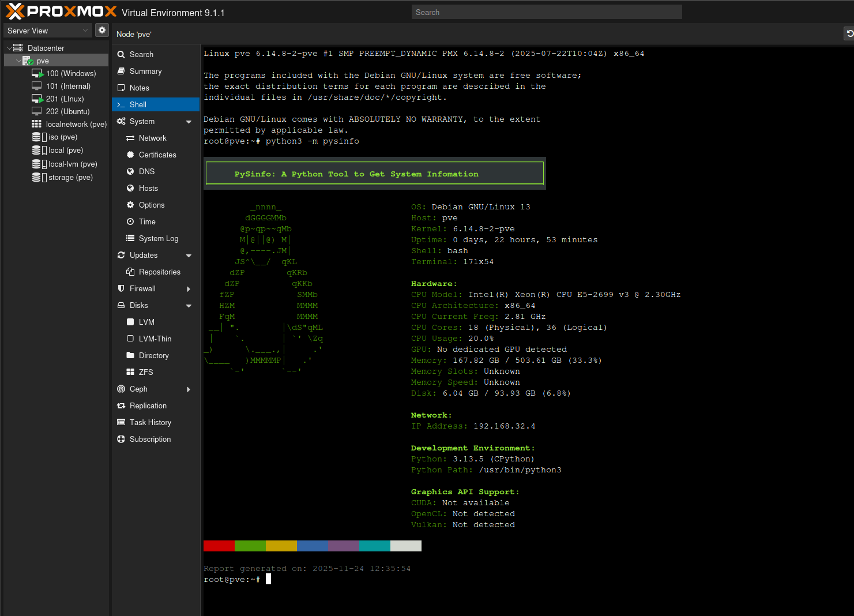
Task: Open the view settings gear icon
Action: click(102, 30)
